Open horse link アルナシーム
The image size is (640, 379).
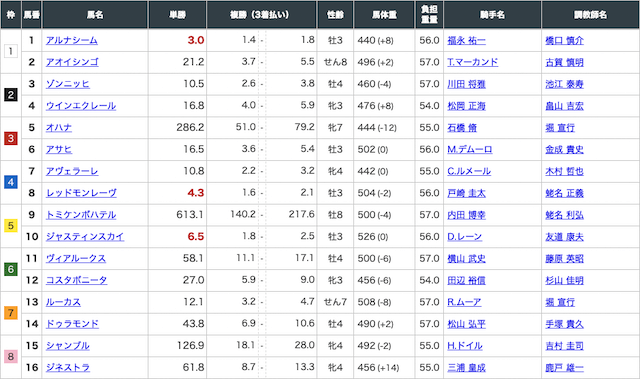point(72,40)
